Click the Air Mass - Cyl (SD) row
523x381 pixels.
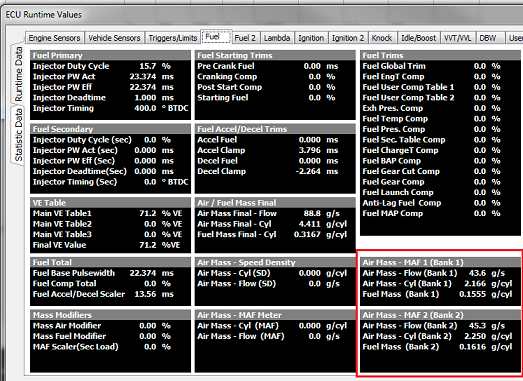pyautogui.click(x=275, y=273)
